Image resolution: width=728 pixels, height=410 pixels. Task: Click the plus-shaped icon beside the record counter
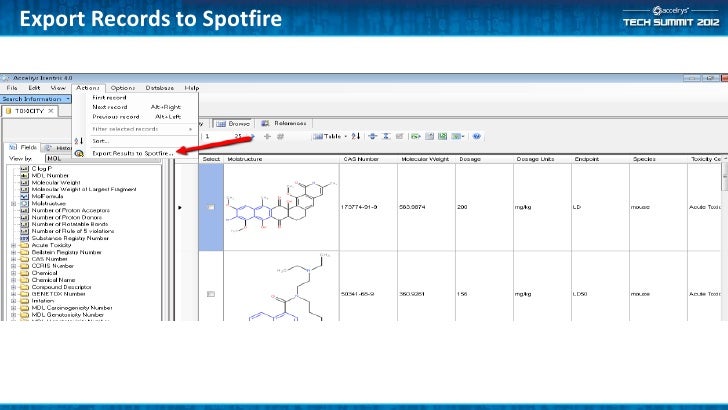click(x=267, y=136)
